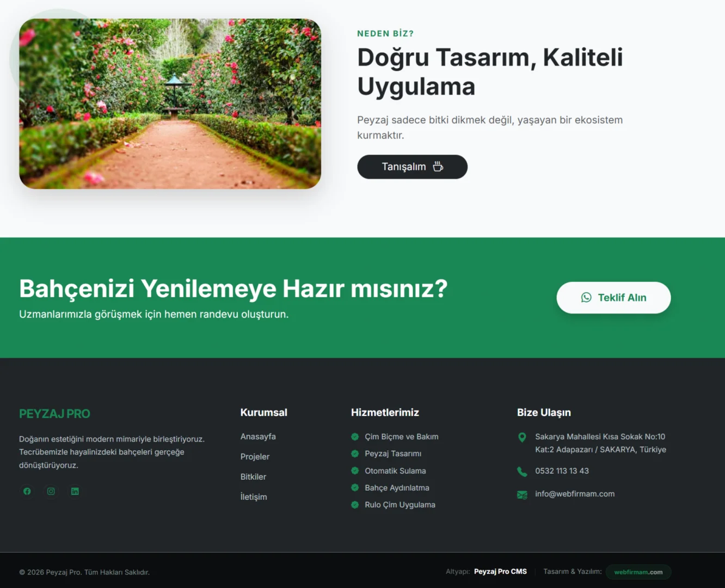Click the location pin icon beside the address
Image resolution: width=725 pixels, height=588 pixels.
(x=522, y=437)
